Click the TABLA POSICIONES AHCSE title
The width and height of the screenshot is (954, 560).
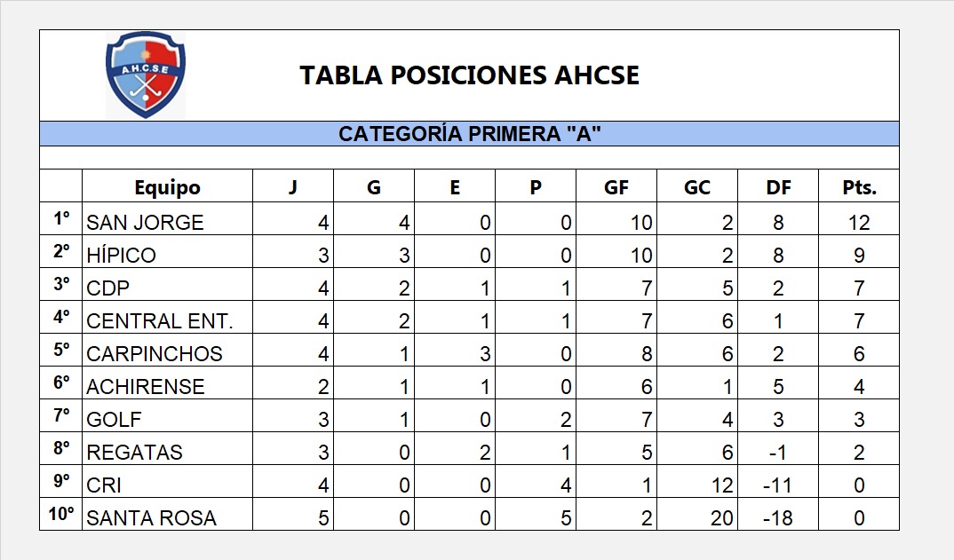click(469, 75)
